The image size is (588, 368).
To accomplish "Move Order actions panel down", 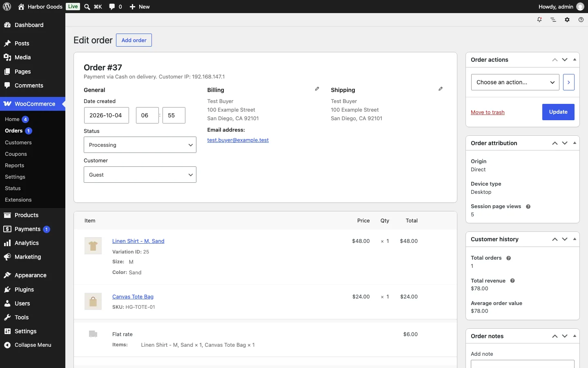I will coord(565,60).
